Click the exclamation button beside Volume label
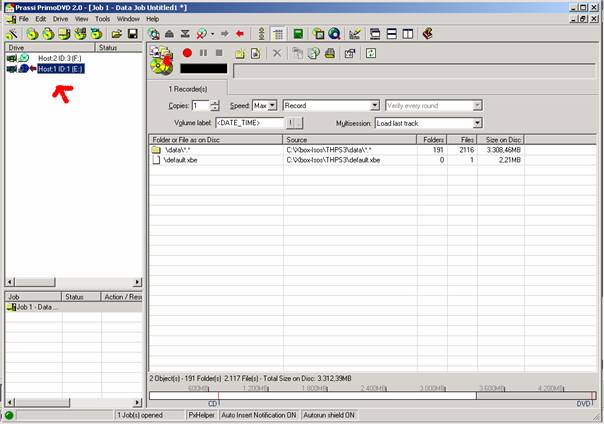The image size is (604, 424). point(295,123)
